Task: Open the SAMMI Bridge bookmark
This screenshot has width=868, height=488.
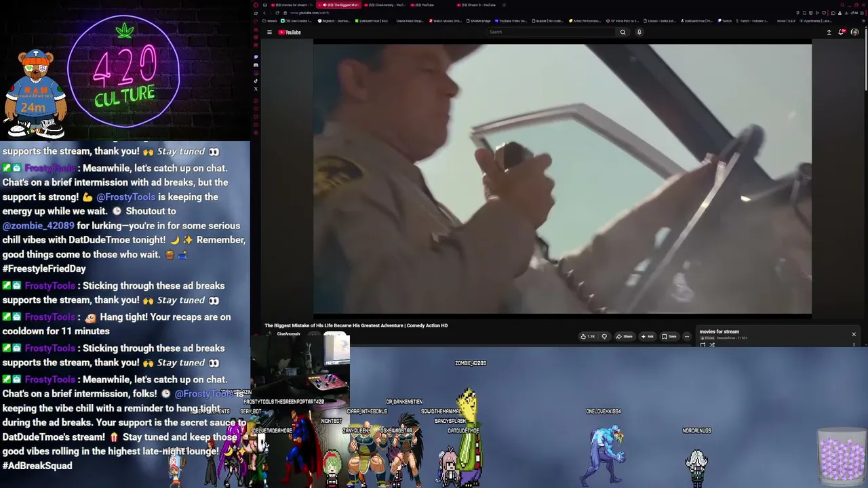Action: click(x=478, y=21)
